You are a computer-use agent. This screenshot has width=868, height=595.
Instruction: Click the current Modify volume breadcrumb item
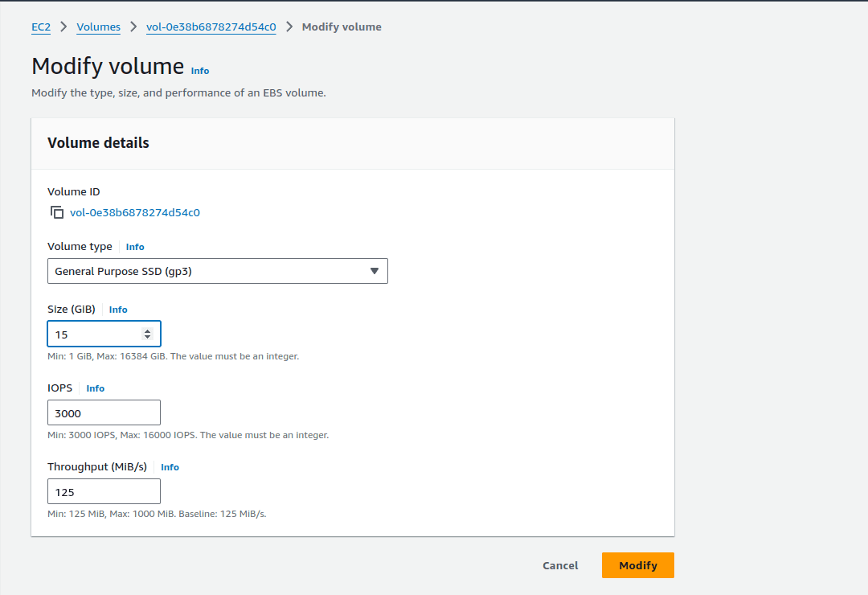click(342, 27)
